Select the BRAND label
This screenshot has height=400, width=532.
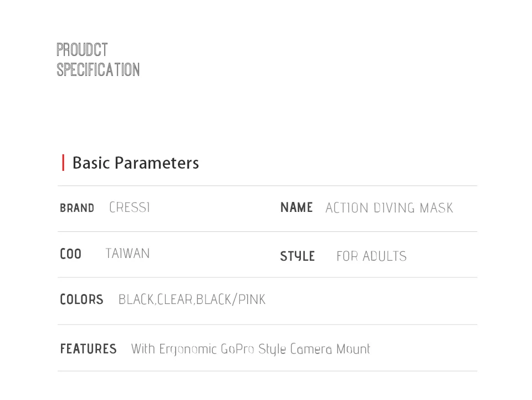[x=77, y=208]
